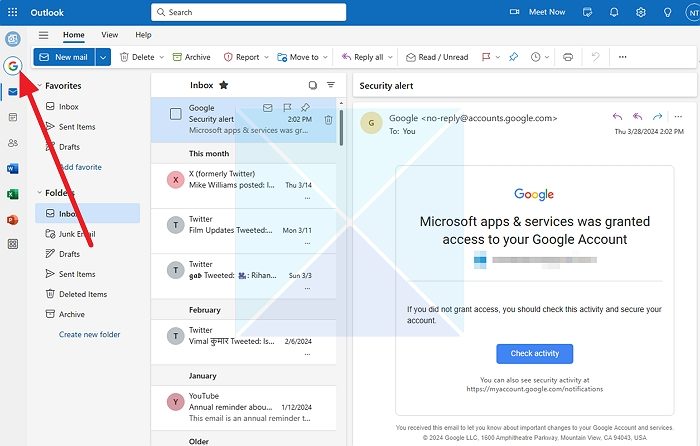The image size is (700, 446).
Task: Open the Settings gear
Action: (x=641, y=12)
